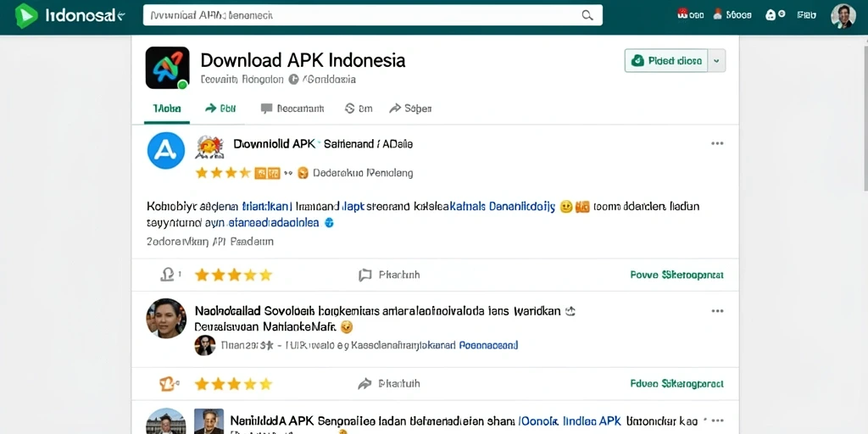The height and width of the screenshot is (434, 868).
Task: Open three-dot menu of Naolndallad post
Action: coord(717,311)
